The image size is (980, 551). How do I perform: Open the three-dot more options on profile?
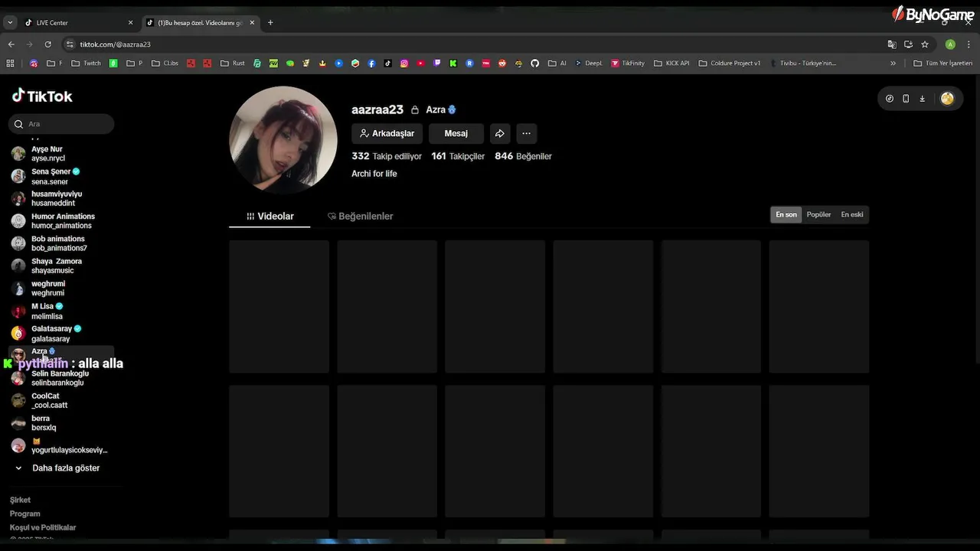tap(526, 133)
